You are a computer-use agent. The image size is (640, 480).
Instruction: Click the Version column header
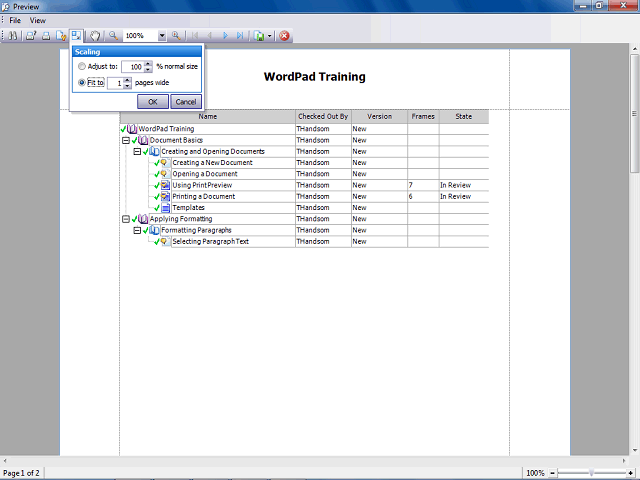(x=379, y=116)
